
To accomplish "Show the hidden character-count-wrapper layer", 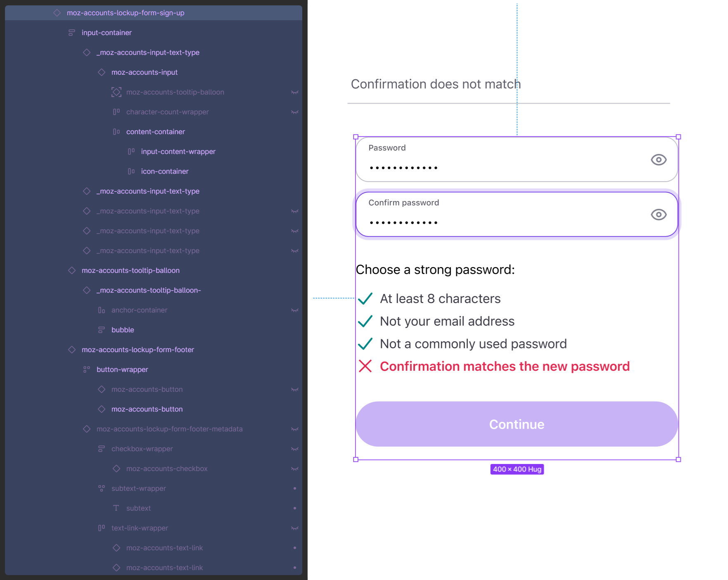I will click(294, 112).
